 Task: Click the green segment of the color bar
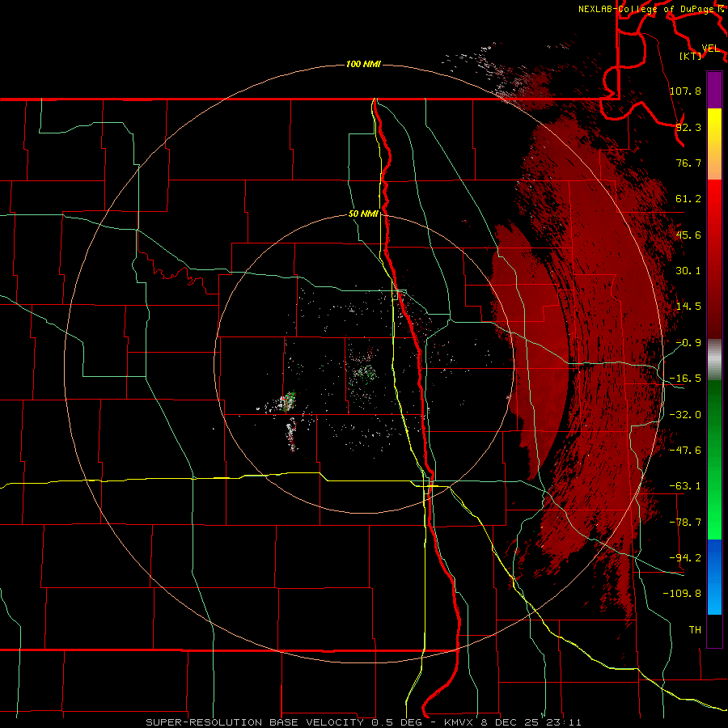tap(714, 459)
